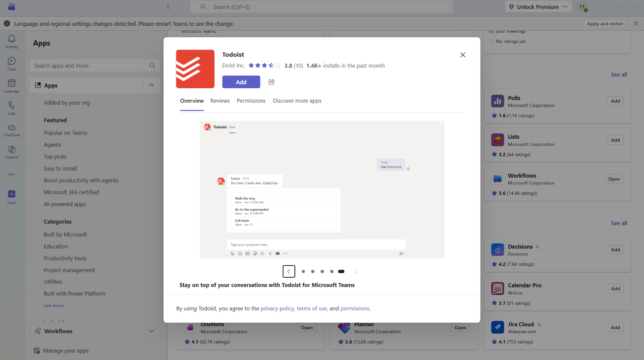Screen dimensions: 644x360
Task: Open the profile avatar menu
Action: click(583, 7)
